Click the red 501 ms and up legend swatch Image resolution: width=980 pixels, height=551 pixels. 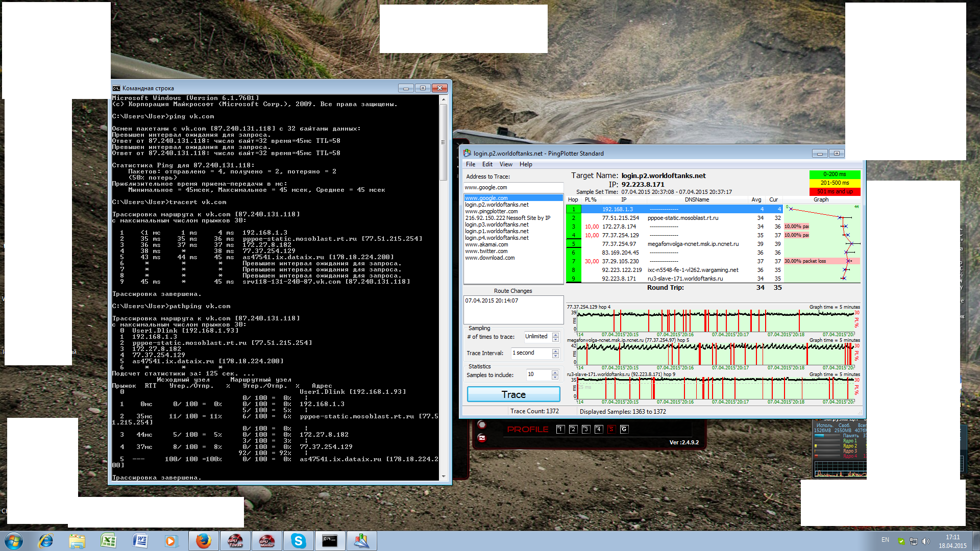pyautogui.click(x=835, y=192)
